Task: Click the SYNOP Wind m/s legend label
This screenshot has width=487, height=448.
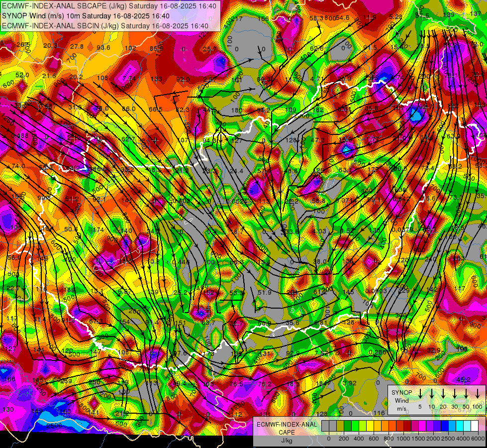Action: pos(401,400)
